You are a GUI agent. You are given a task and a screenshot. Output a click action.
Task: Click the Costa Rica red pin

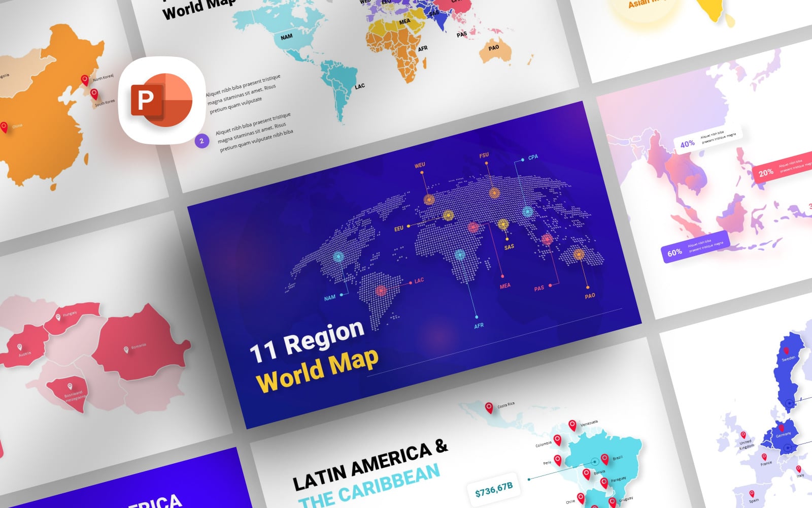pyautogui.click(x=488, y=406)
